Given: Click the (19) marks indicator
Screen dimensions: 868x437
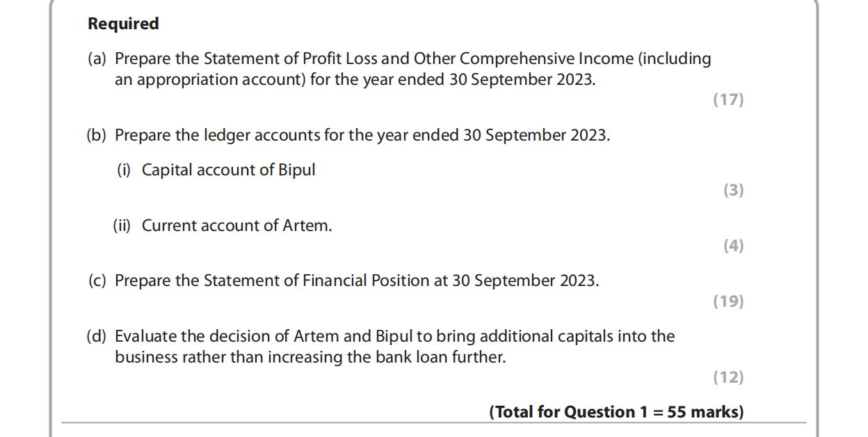Looking at the screenshot, I should tap(728, 301).
